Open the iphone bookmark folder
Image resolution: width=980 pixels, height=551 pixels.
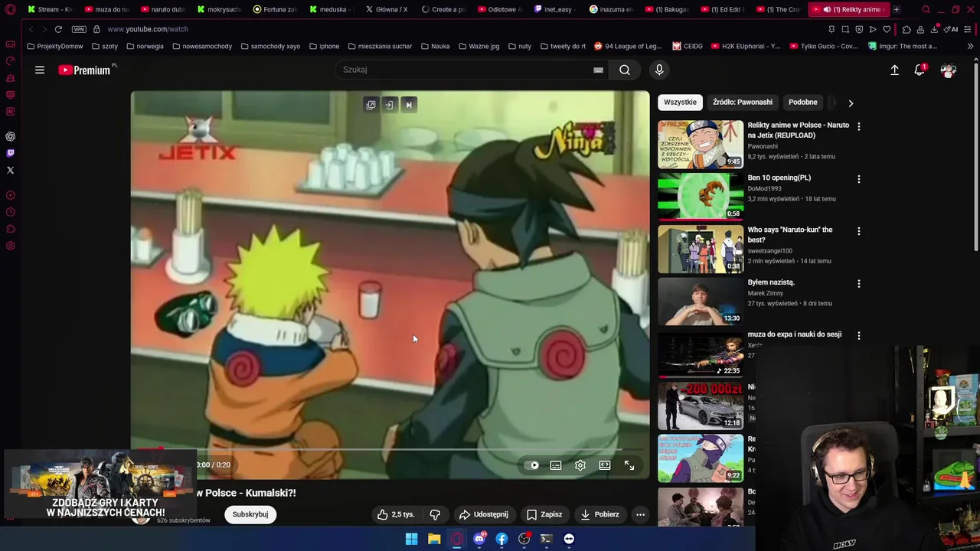324,46
